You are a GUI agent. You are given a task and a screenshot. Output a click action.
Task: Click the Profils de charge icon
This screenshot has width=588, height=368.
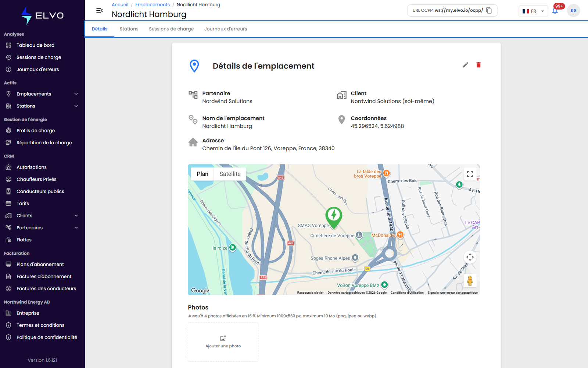click(8, 131)
